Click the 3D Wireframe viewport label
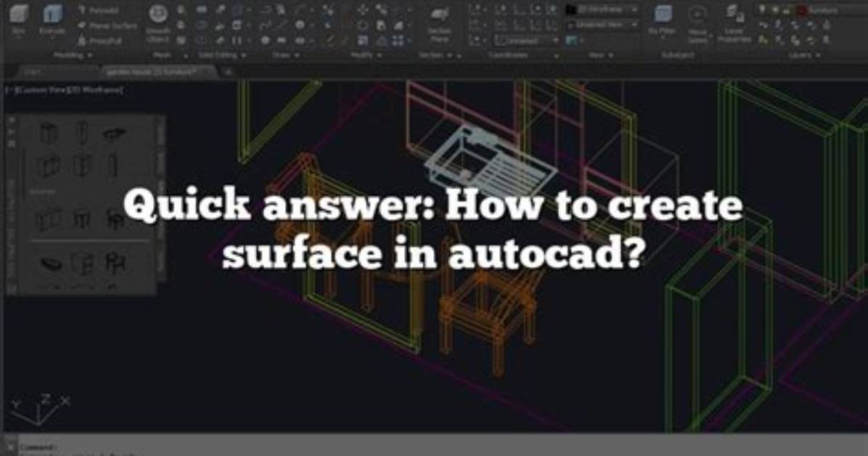The height and width of the screenshot is (456, 868). [x=94, y=90]
